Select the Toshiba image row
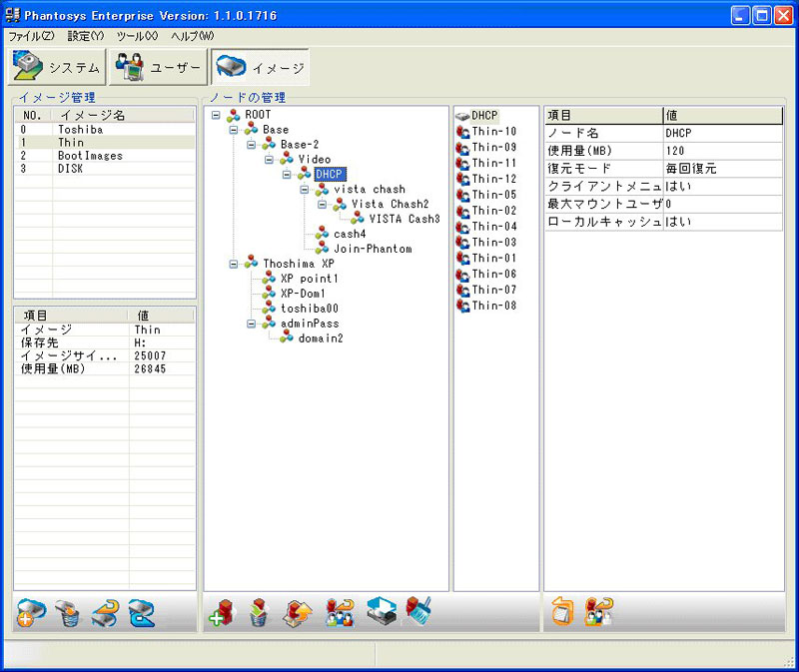Viewport: 799px width, 672px height. 105,130
